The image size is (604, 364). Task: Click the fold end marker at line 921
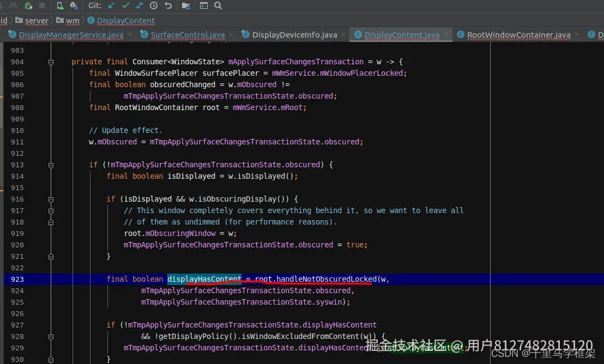point(51,257)
